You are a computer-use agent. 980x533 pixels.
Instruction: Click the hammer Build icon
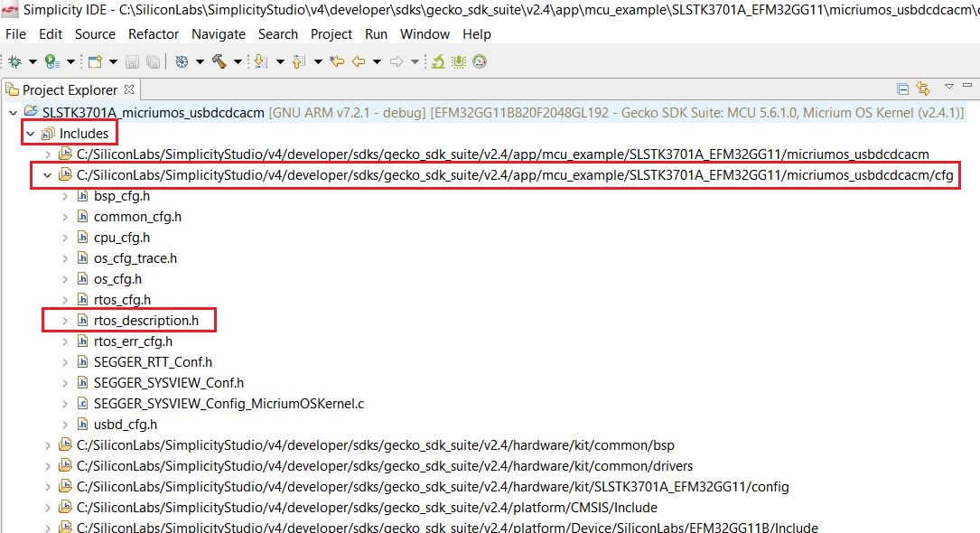pyautogui.click(x=219, y=61)
